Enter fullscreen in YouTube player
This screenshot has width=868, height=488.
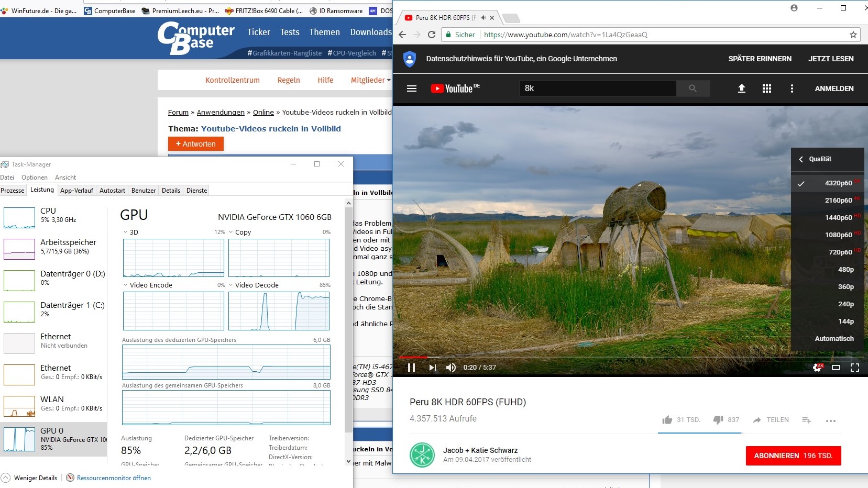[855, 368]
